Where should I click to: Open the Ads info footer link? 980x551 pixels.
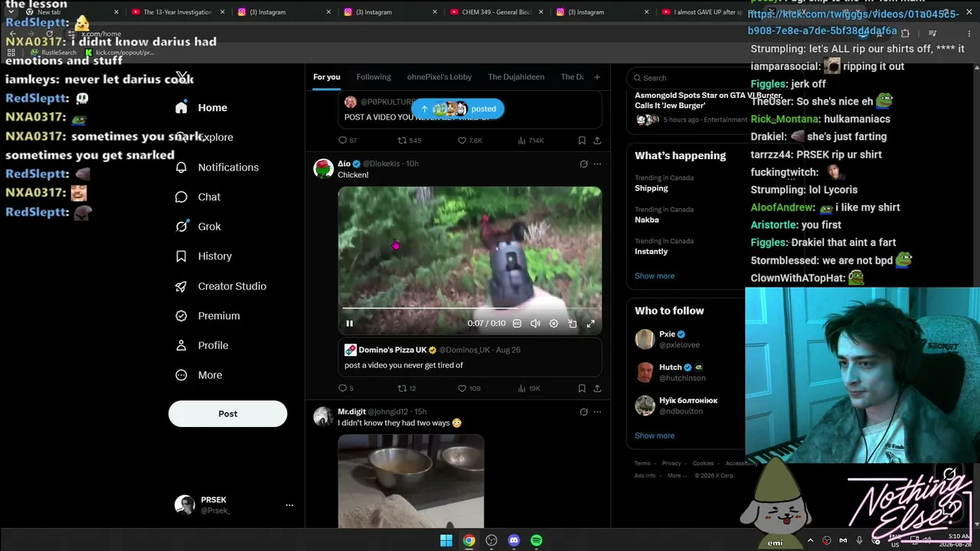pyautogui.click(x=645, y=476)
